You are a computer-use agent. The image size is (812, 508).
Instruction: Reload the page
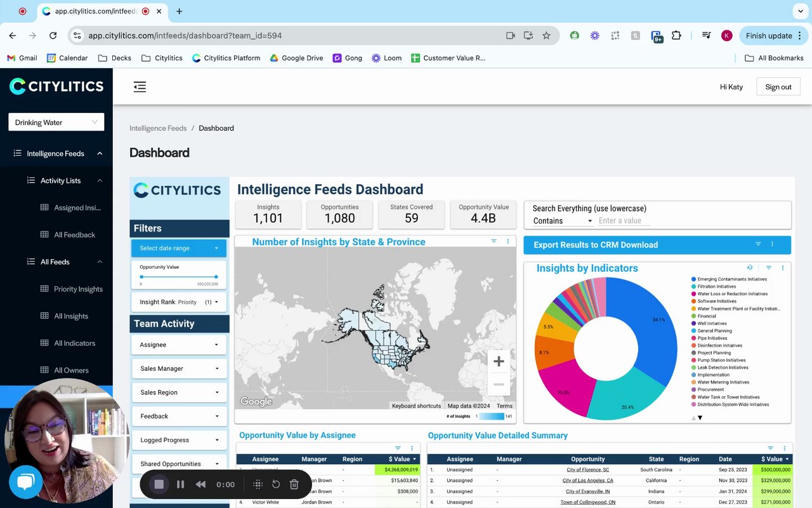53,36
